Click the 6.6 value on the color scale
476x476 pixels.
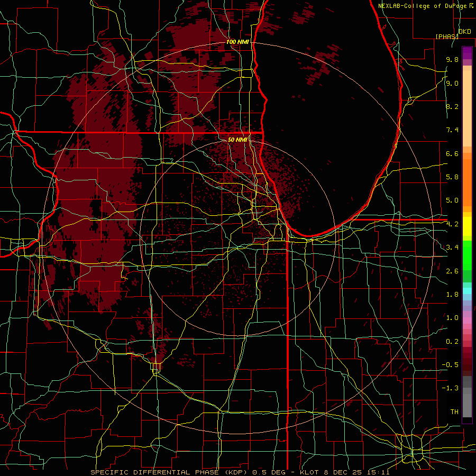click(x=452, y=153)
